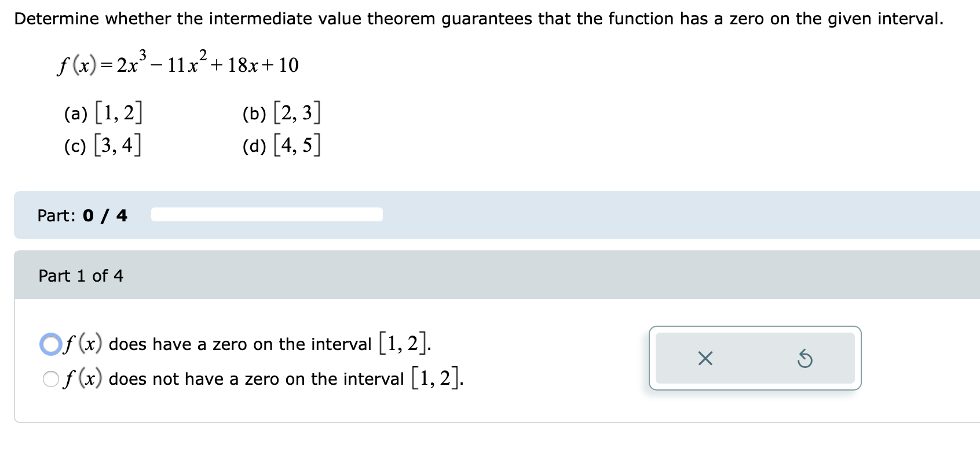
Task: Click the X inside the answer toolbar
Action: tap(704, 359)
